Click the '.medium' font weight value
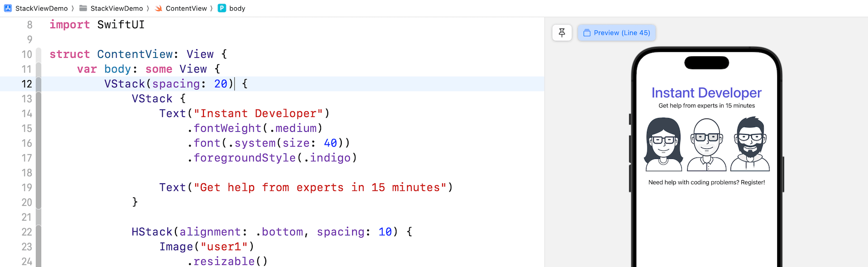868x267 pixels. point(292,128)
